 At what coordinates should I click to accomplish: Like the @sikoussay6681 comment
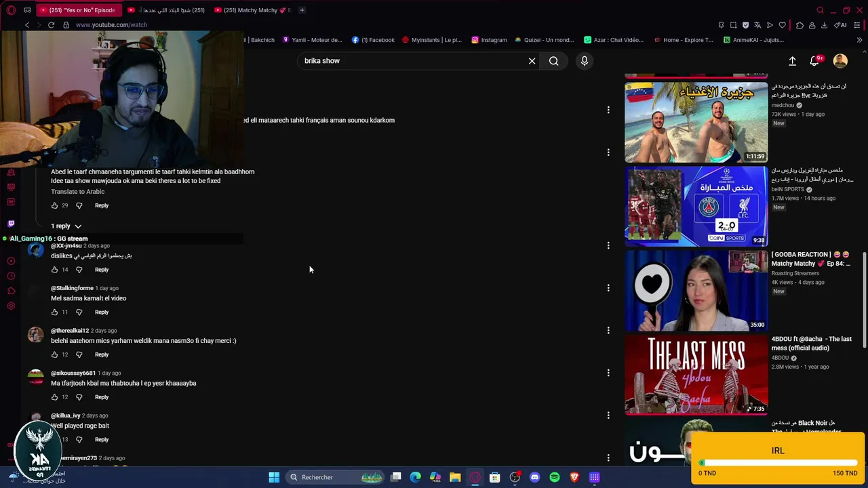click(x=55, y=397)
